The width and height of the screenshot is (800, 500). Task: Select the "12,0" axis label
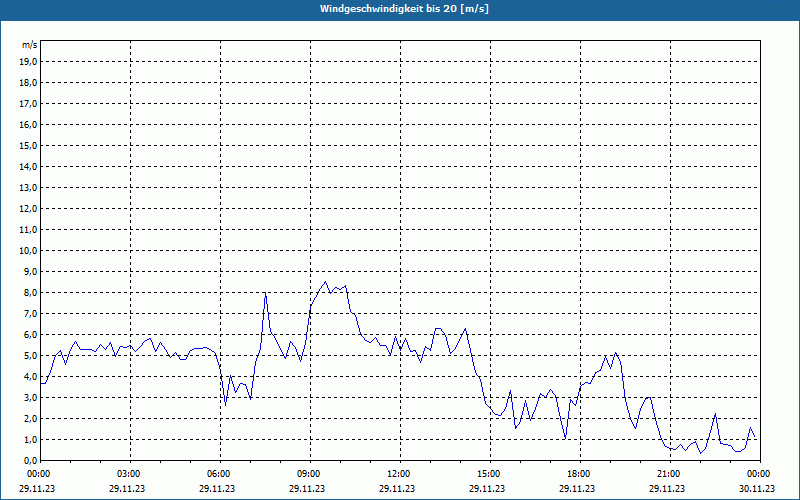point(29,209)
